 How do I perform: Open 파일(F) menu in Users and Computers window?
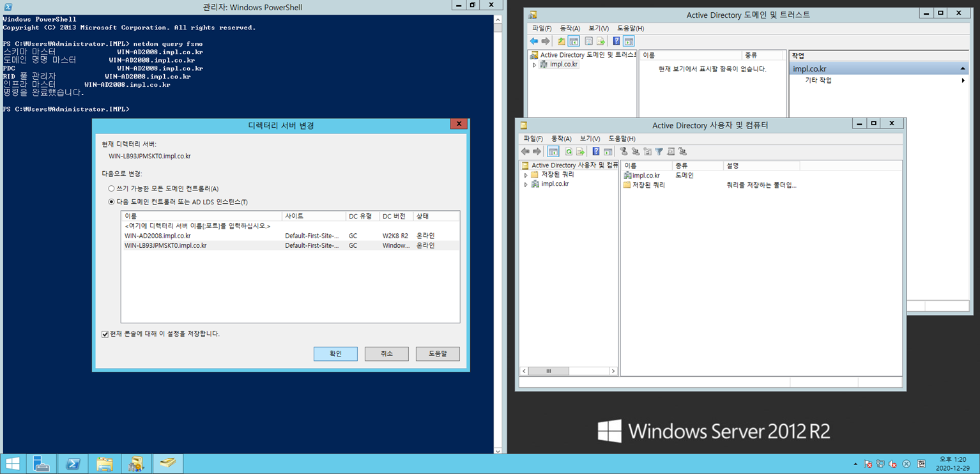(533, 139)
